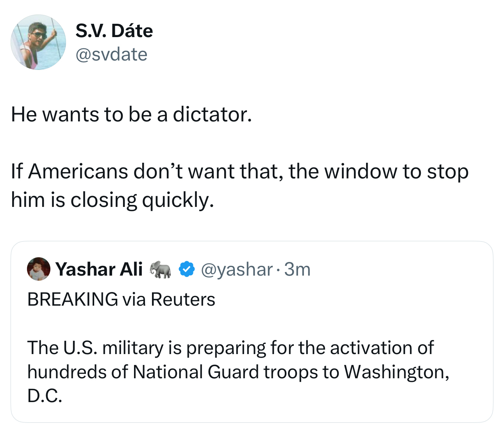The height and width of the screenshot is (438, 504).
Task: Click the 3m timestamp on quoted tweet
Action: click(x=297, y=269)
